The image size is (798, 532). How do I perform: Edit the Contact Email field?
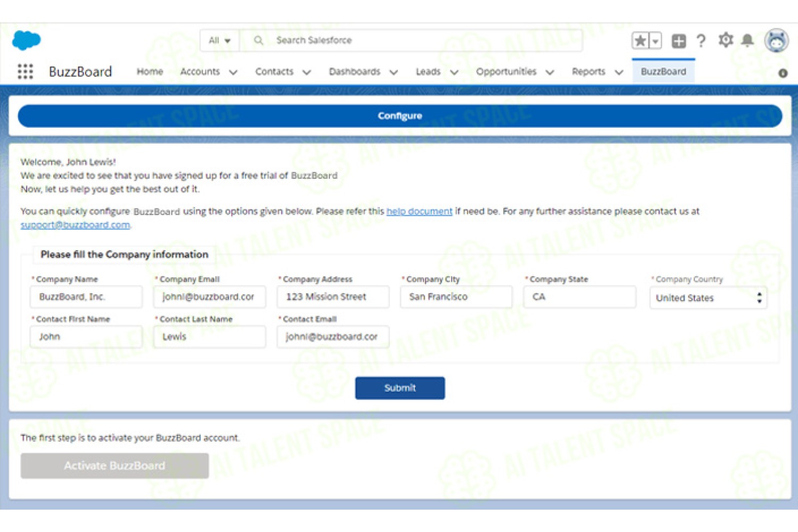[x=333, y=337]
